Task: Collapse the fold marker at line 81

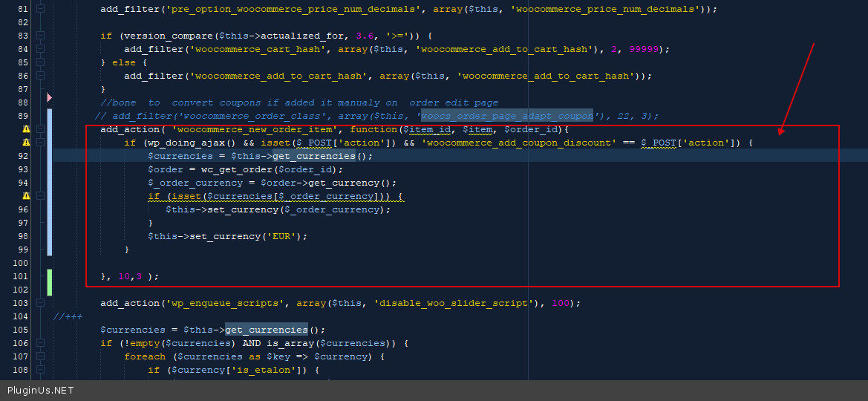Action: click(x=41, y=9)
